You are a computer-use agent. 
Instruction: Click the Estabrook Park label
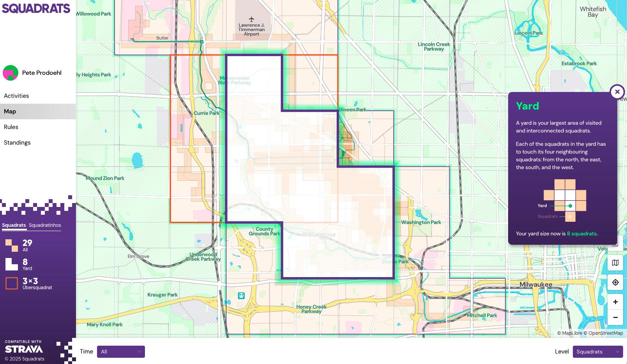(579, 64)
